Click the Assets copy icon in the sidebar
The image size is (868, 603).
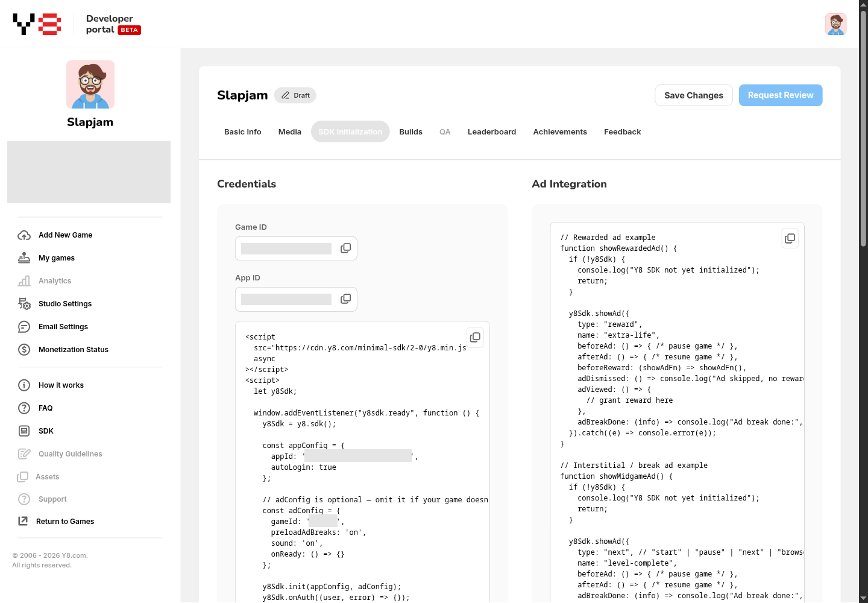click(x=23, y=477)
